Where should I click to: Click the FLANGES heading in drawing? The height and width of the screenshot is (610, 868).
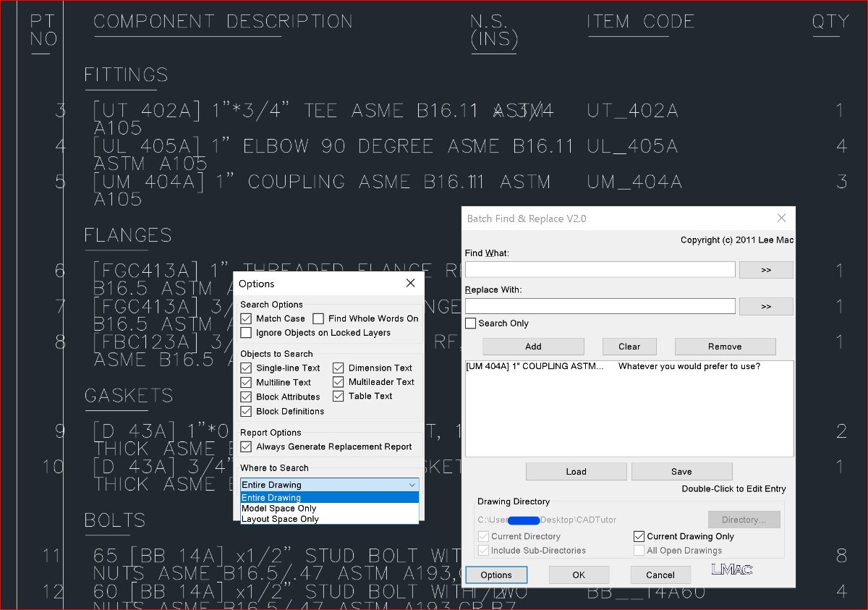tap(128, 236)
